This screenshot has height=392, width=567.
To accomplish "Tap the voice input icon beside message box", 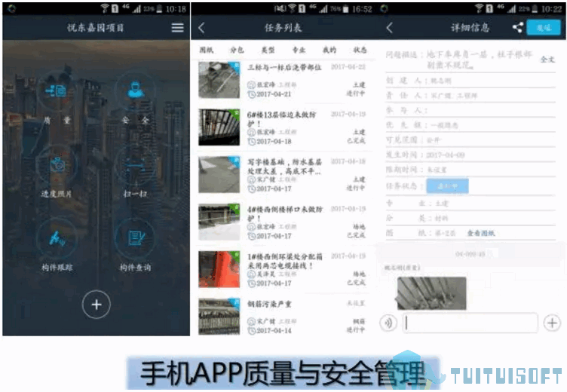I will (x=389, y=323).
